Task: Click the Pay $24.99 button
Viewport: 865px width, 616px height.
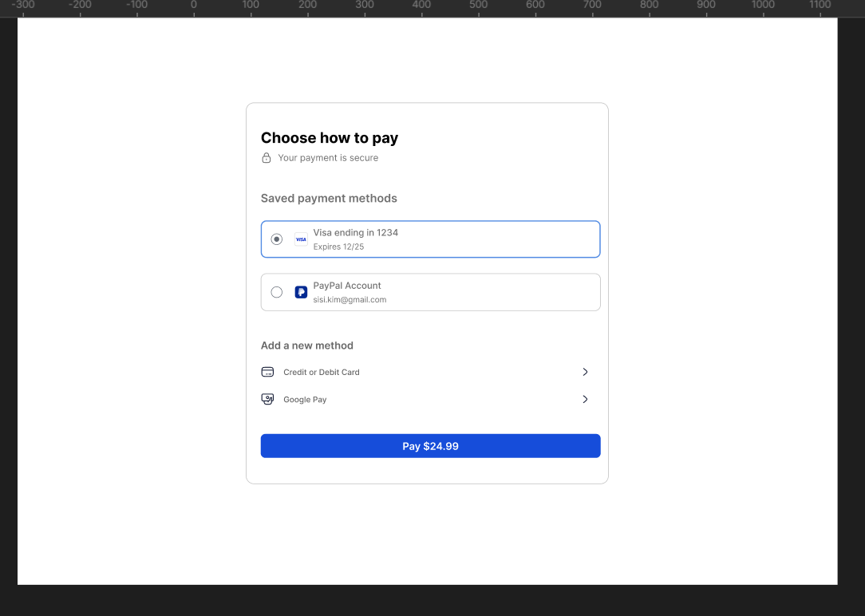Action: 430,446
